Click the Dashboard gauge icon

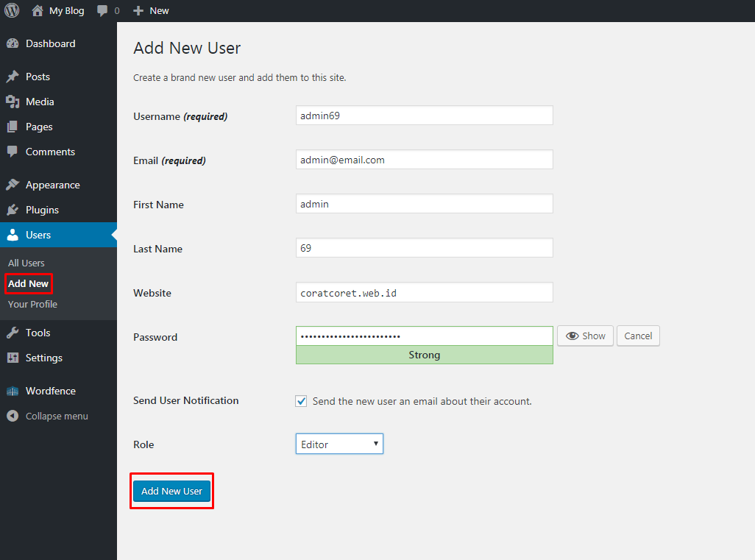coord(13,44)
